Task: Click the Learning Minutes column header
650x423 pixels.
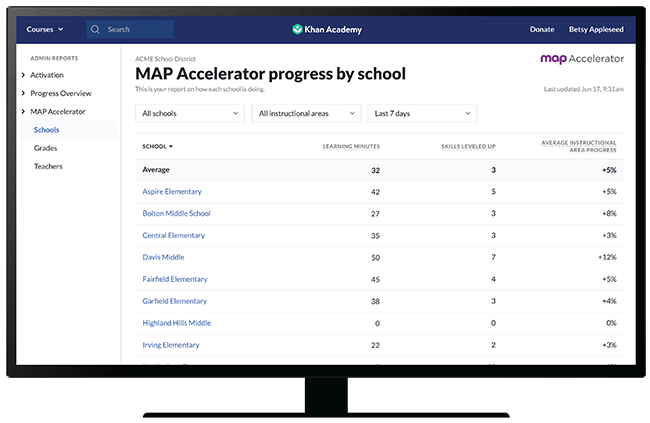Action: (x=351, y=146)
